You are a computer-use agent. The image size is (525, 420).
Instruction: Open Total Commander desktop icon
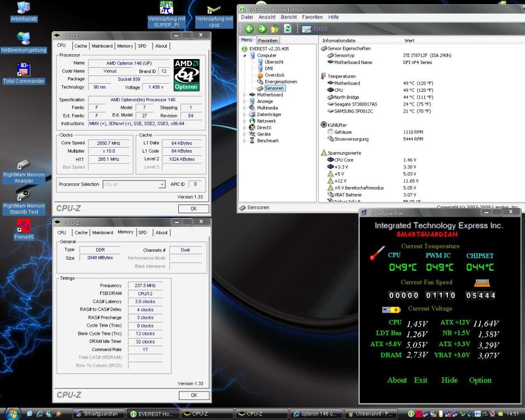point(24,74)
